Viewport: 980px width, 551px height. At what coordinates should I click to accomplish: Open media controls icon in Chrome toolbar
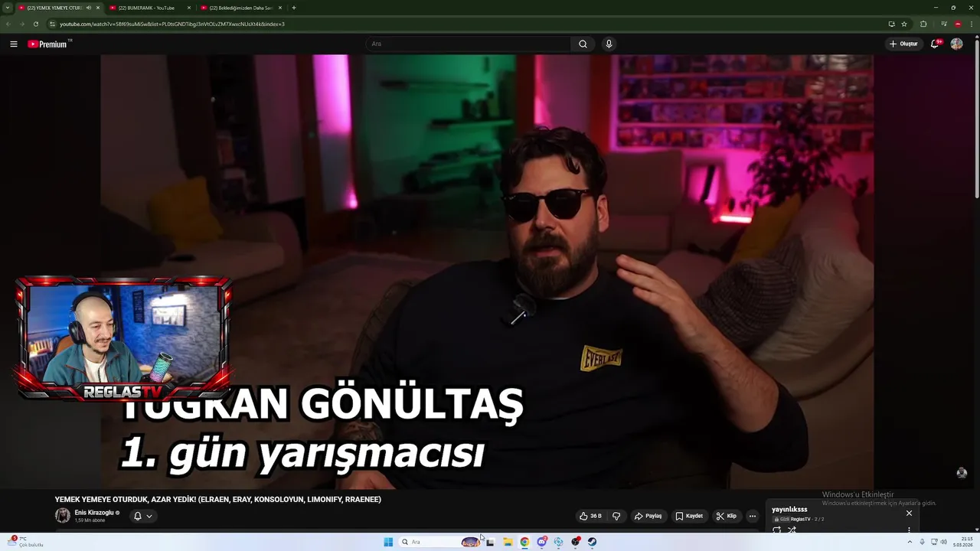tap(944, 24)
